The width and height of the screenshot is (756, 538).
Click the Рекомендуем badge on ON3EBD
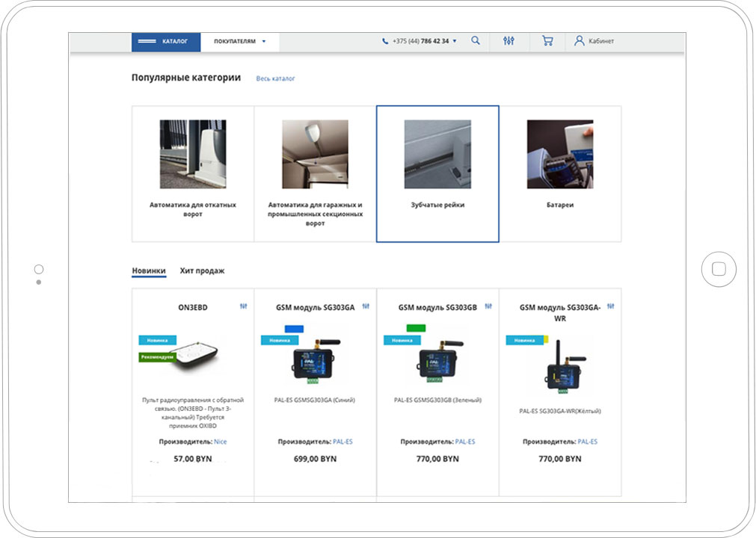click(157, 357)
